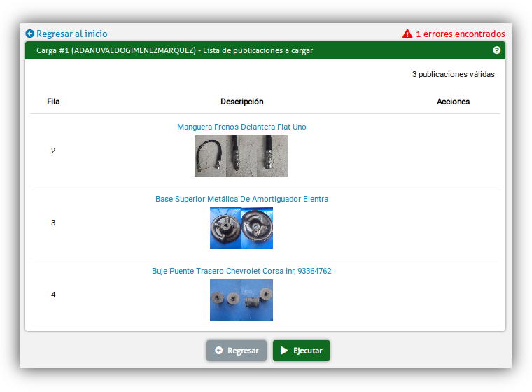The width and height of the screenshot is (532, 392).
Task: Open the help question mark icon
Action: 496,50
